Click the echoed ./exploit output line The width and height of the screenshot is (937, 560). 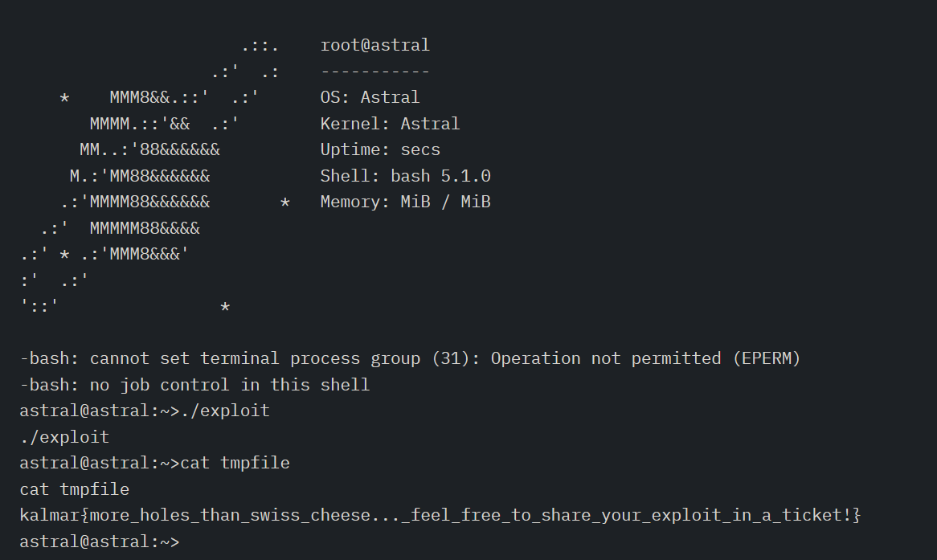click(64, 437)
